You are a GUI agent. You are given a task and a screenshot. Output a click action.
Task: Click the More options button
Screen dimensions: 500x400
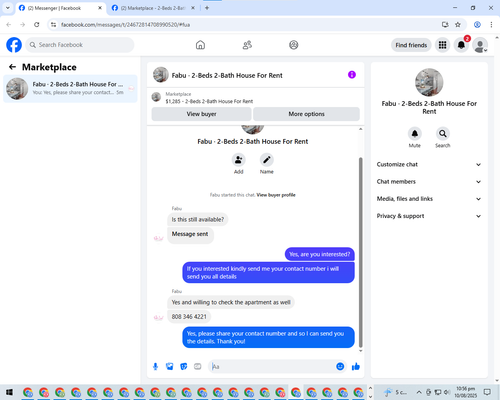pyautogui.click(x=306, y=114)
